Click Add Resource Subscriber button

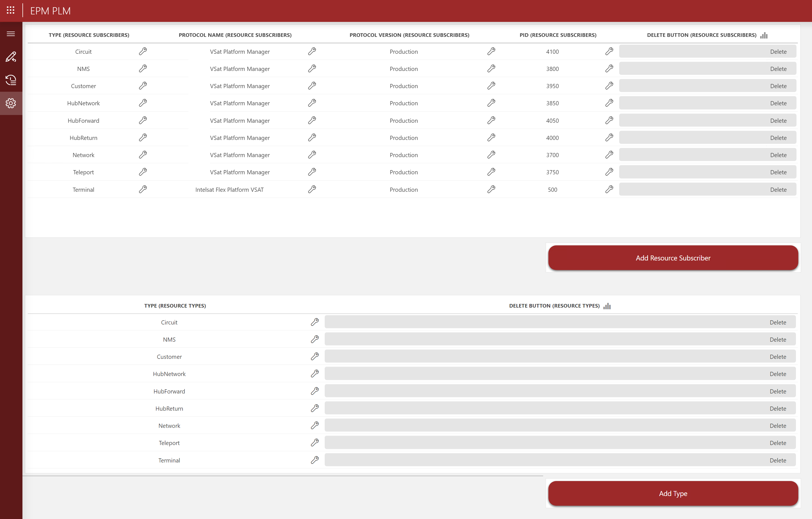click(x=673, y=258)
